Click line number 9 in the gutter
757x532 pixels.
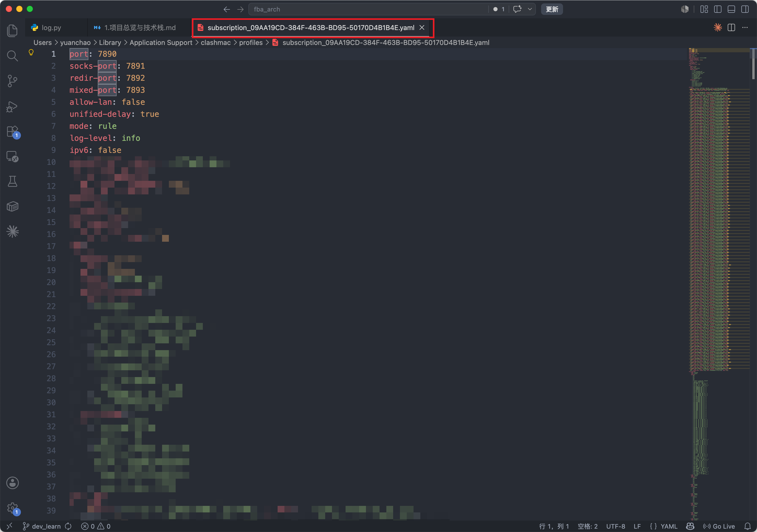(53, 150)
